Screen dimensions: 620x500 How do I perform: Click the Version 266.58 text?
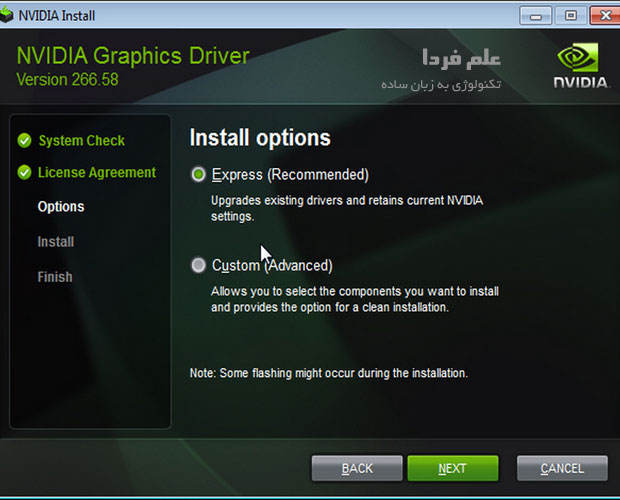pyautogui.click(x=67, y=79)
